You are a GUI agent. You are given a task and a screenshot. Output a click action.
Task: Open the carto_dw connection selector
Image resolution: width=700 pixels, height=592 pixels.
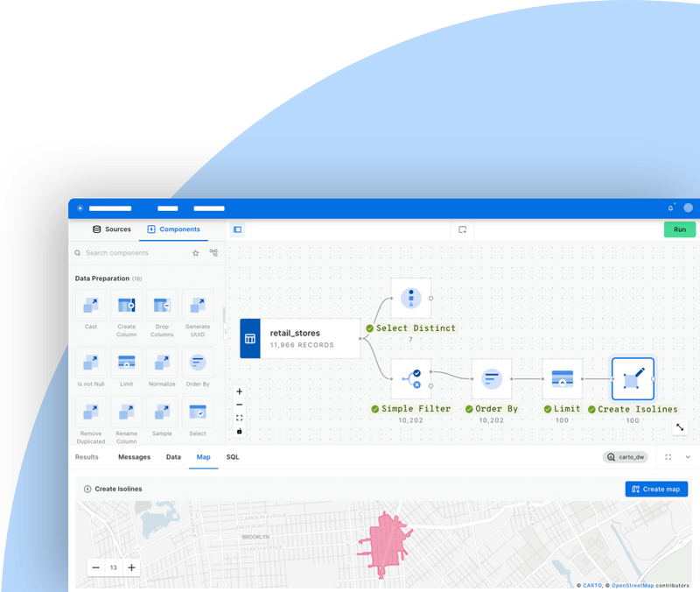coord(626,457)
